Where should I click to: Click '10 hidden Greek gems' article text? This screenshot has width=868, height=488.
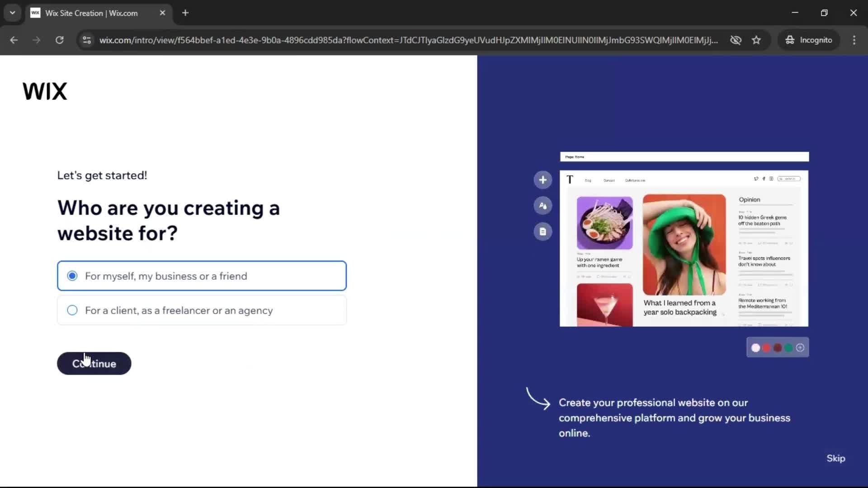(x=762, y=220)
